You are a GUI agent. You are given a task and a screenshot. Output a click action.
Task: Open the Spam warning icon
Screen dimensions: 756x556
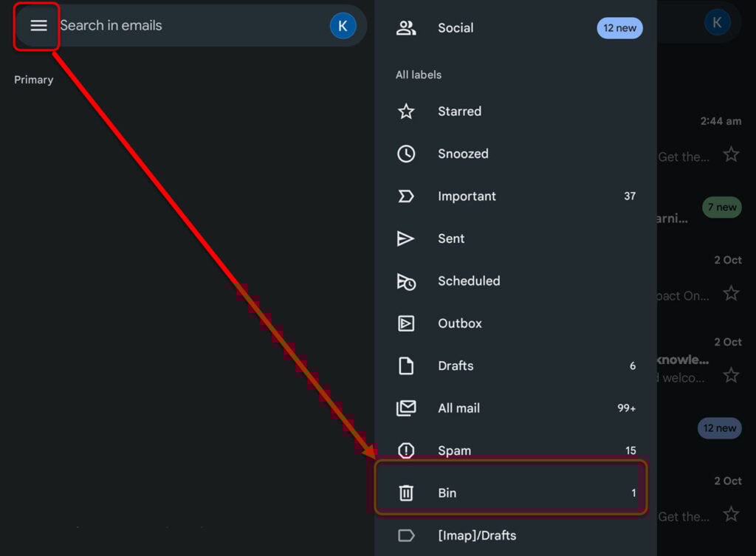[406, 450]
